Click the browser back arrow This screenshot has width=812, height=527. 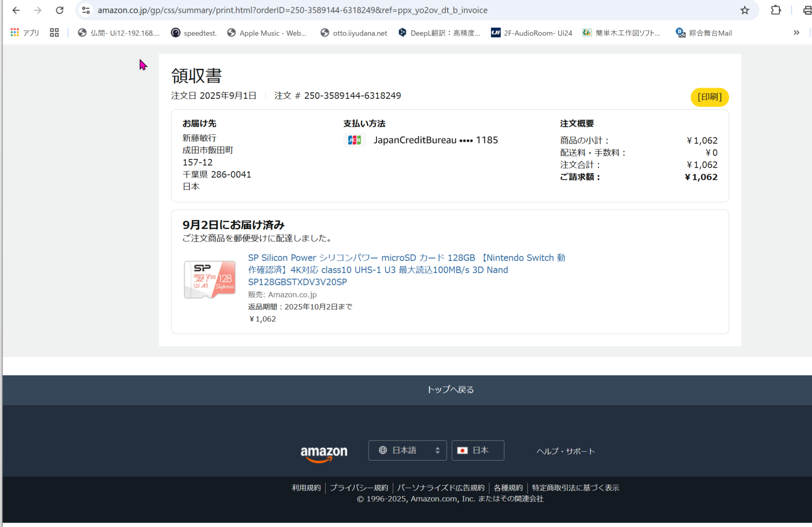(x=16, y=10)
